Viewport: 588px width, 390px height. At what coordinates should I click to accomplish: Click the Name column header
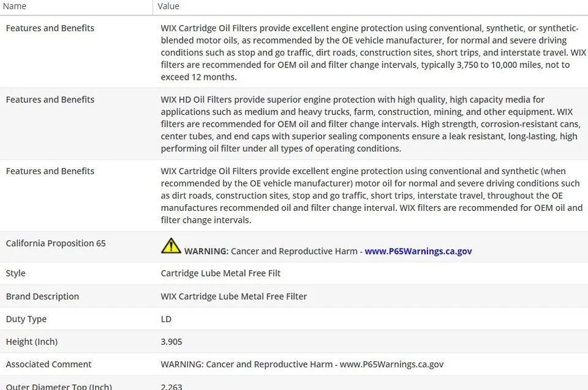pos(15,6)
